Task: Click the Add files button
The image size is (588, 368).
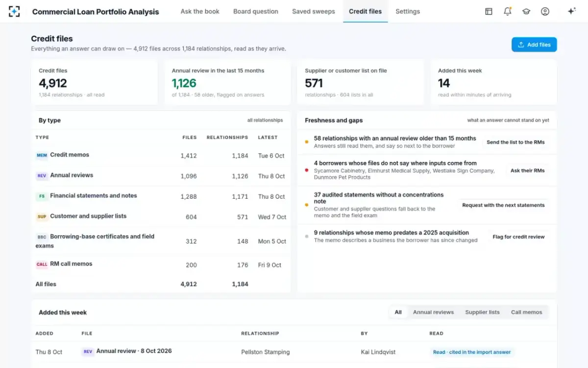Action: pyautogui.click(x=534, y=45)
